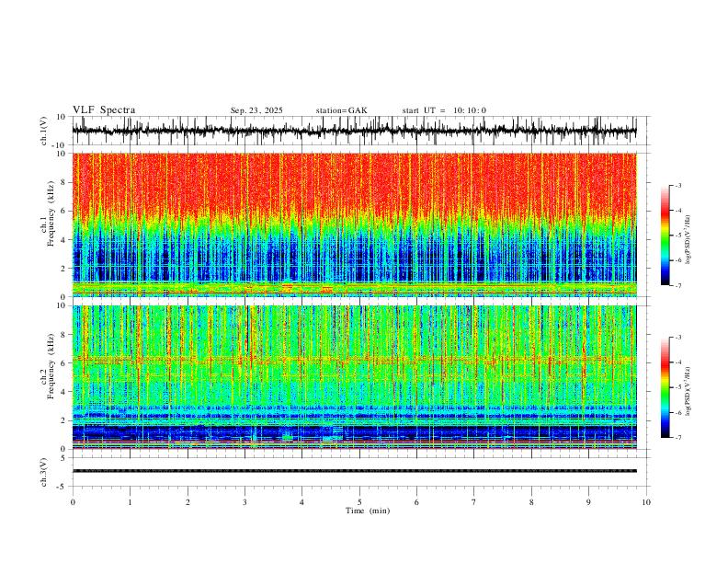This screenshot has width=728, height=563.
Task: Click the time axis tick "5"
Action: pos(359,502)
